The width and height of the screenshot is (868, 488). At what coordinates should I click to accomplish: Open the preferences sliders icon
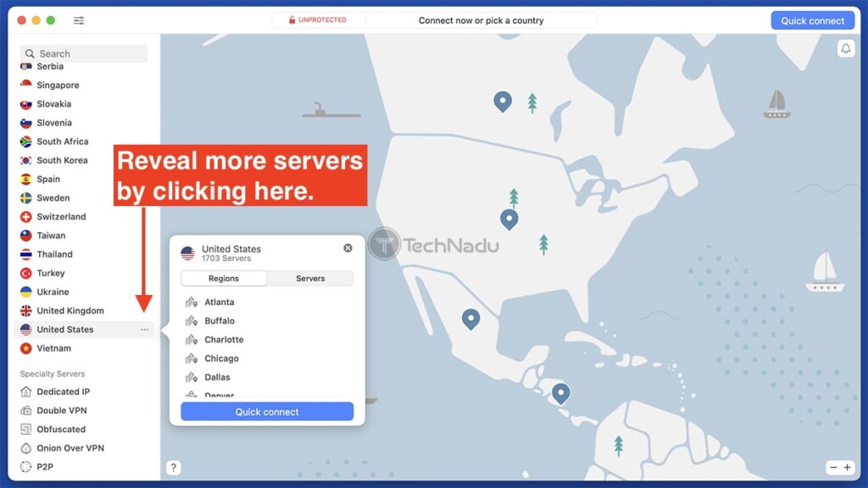click(79, 20)
